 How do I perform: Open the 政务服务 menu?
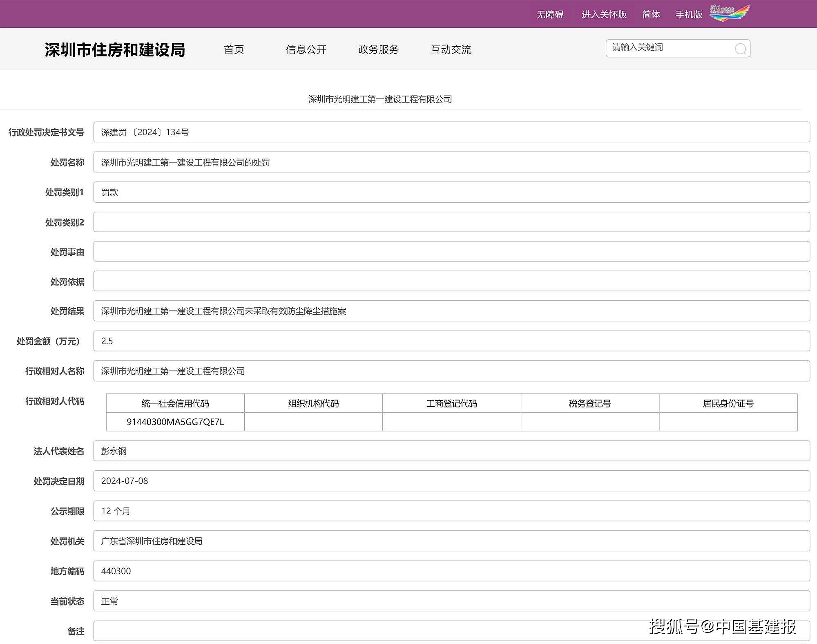tap(379, 49)
